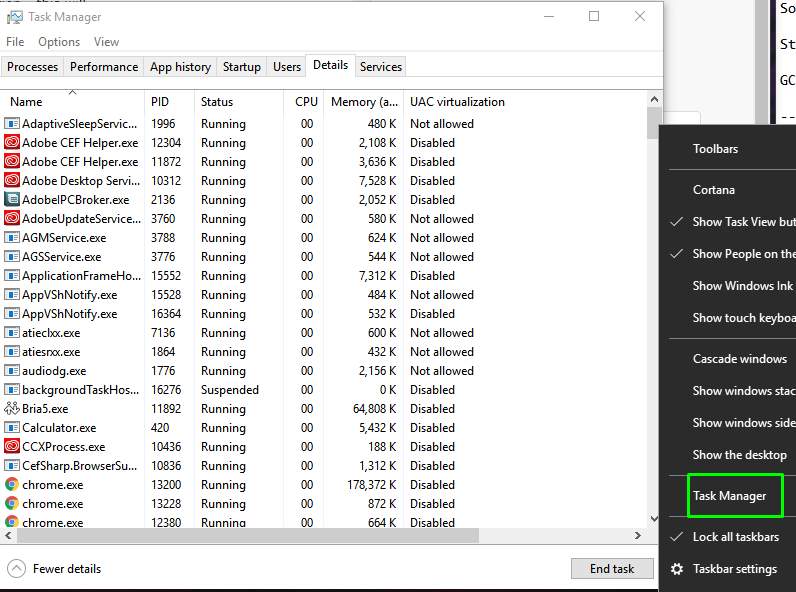Open the Options menu
Image resolution: width=796 pixels, height=592 pixels.
coord(59,42)
